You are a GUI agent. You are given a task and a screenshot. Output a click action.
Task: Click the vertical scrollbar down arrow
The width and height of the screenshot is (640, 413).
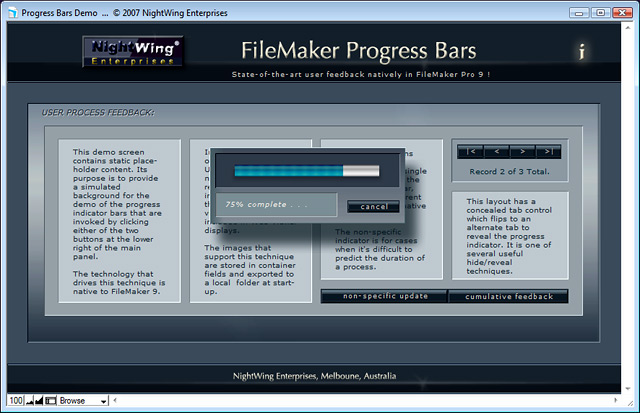coord(628,389)
